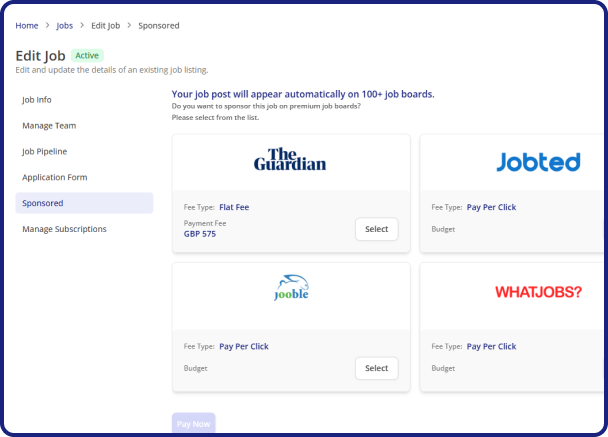Viewport: 608px width, 437px height.
Task: Select The Guardian job board
Action: pos(377,229)
